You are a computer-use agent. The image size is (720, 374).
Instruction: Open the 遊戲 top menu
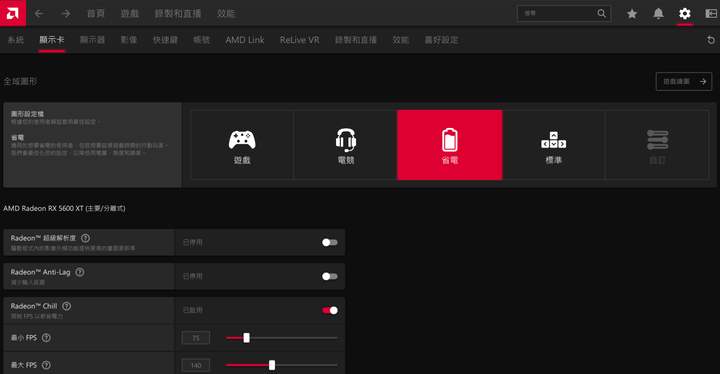(x=129, y=14)
